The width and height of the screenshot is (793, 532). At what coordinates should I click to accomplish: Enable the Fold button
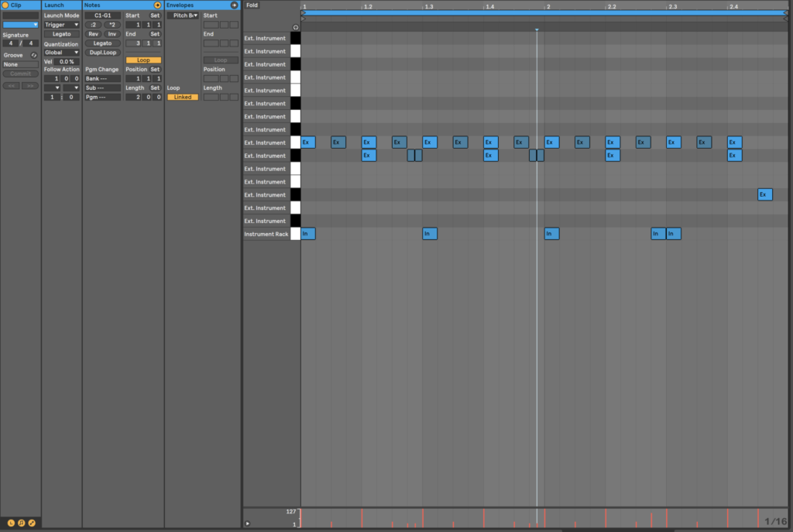pyautogui.click(x=252, y=5)
